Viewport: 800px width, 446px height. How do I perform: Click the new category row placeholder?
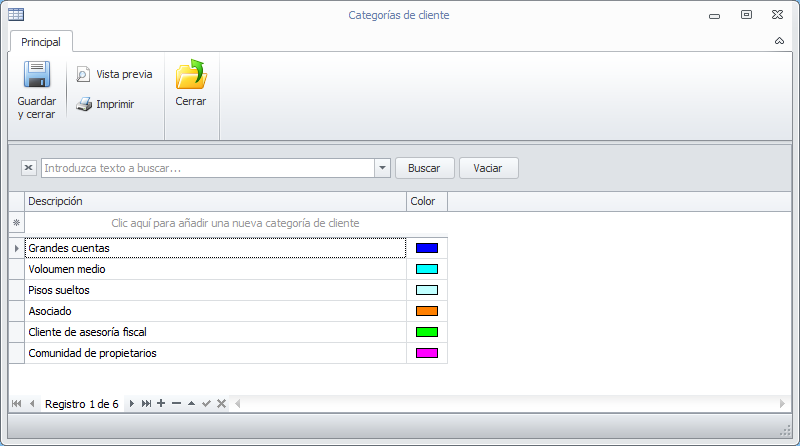[x=235, y=223]
